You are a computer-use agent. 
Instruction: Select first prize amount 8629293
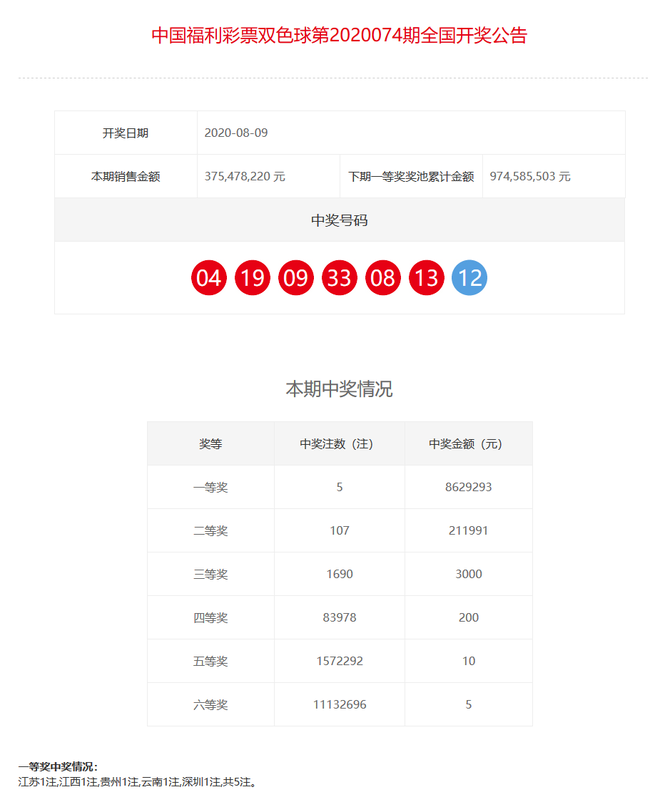[x=468, y=487]
